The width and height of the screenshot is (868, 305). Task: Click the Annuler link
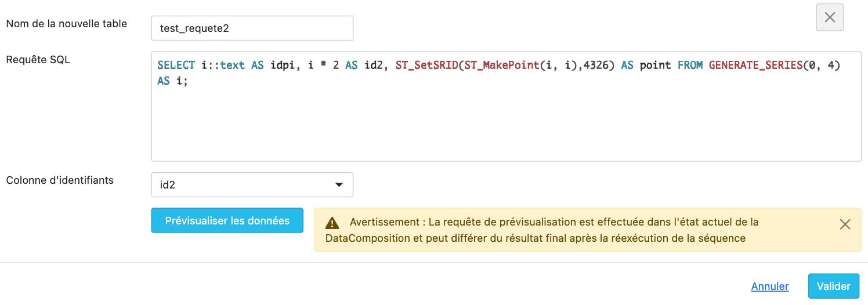(770, 286)
